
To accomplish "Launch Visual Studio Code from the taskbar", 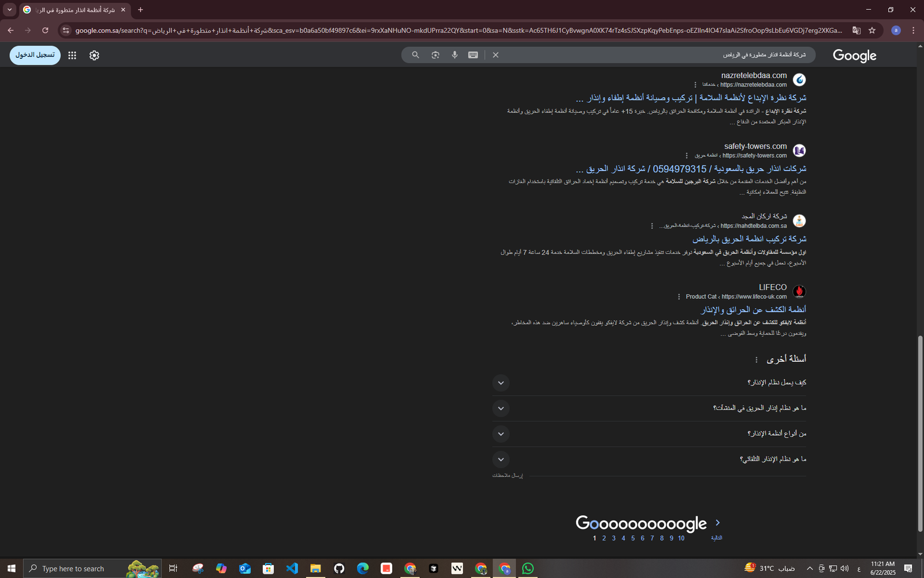I will click(x=292, y=568).
